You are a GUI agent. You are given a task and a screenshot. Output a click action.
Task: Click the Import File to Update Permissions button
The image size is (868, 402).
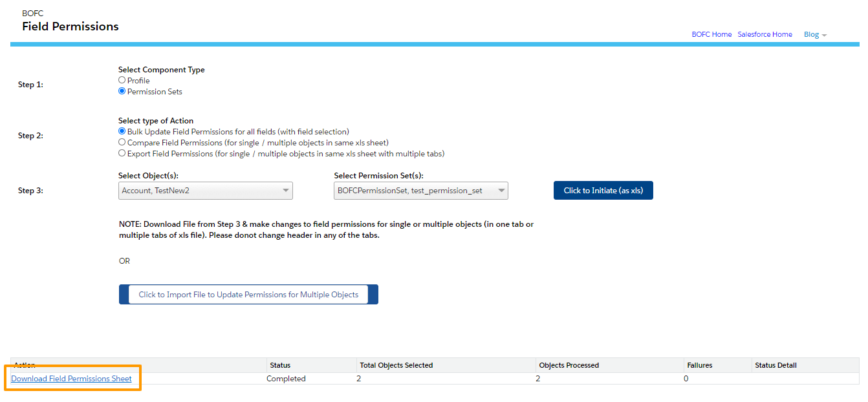[248, 295]
